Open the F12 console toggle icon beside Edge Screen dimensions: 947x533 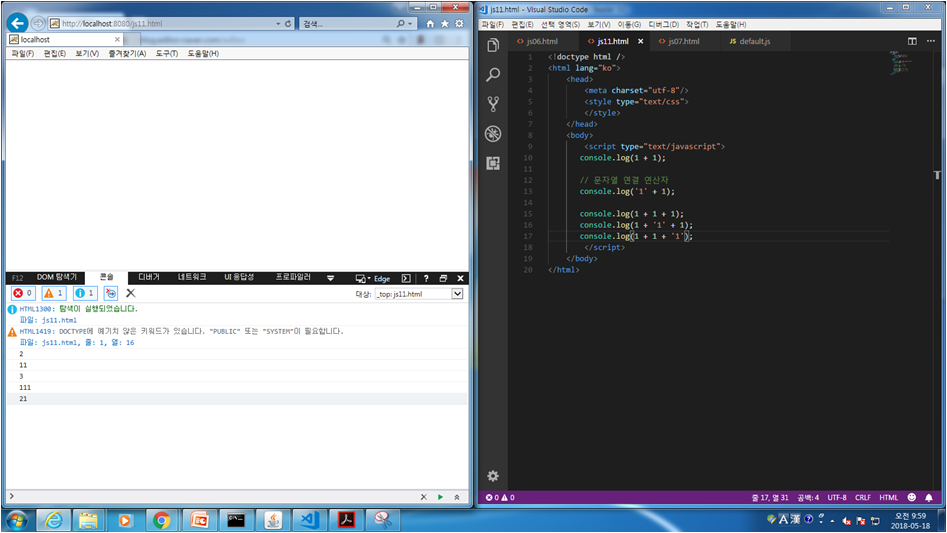pos(406,278)
